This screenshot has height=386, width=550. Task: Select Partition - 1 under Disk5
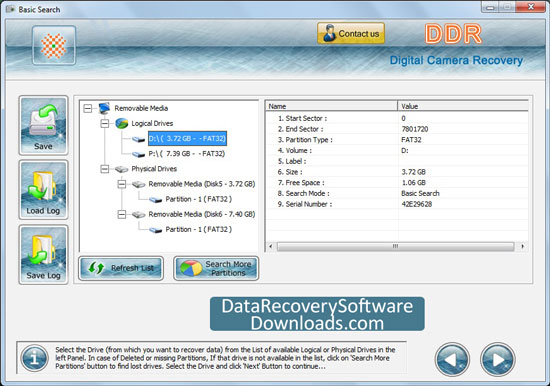[199, 199]
